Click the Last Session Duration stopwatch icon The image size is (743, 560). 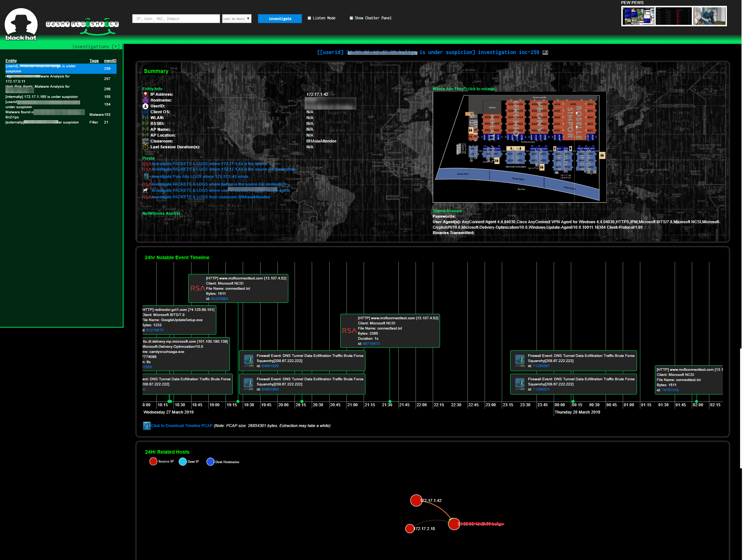click(145, 147)
